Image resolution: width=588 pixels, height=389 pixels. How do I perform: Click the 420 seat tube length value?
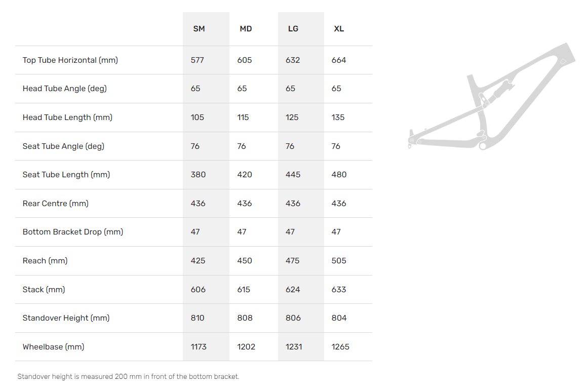tap(245, 175)
